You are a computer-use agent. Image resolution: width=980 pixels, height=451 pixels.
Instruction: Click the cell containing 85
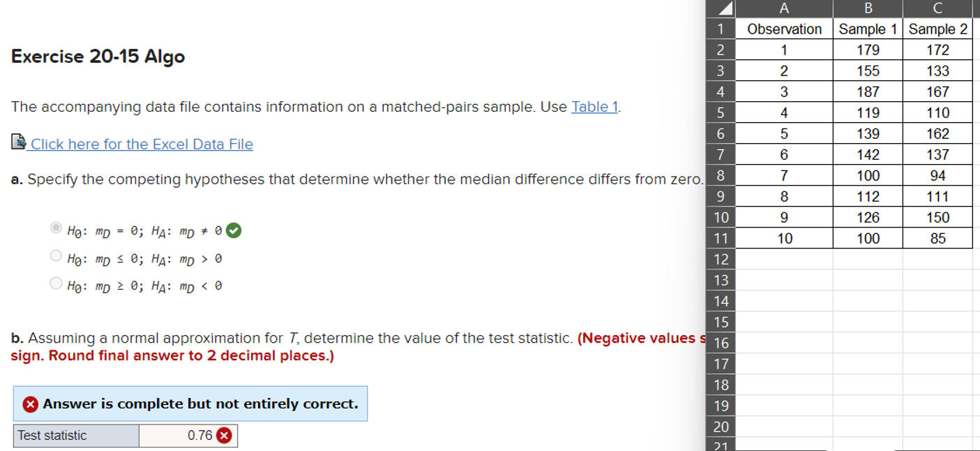[x=937, y=238]
